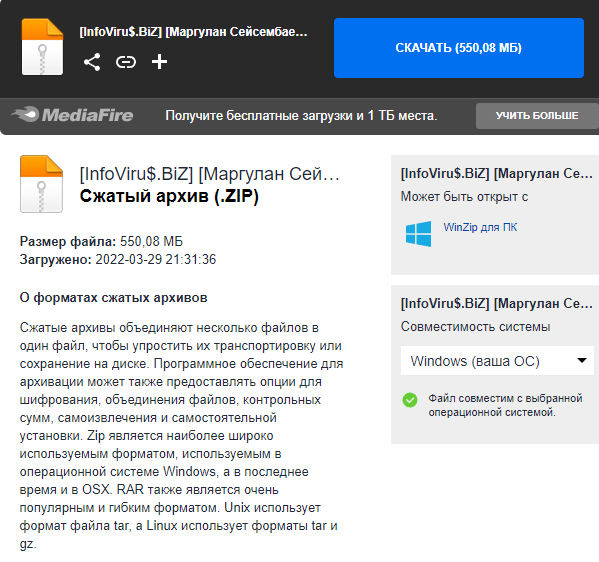Click the large ZIP archive icon beside the file details
The width and height of the screenshot is (599, 562).
41,184
